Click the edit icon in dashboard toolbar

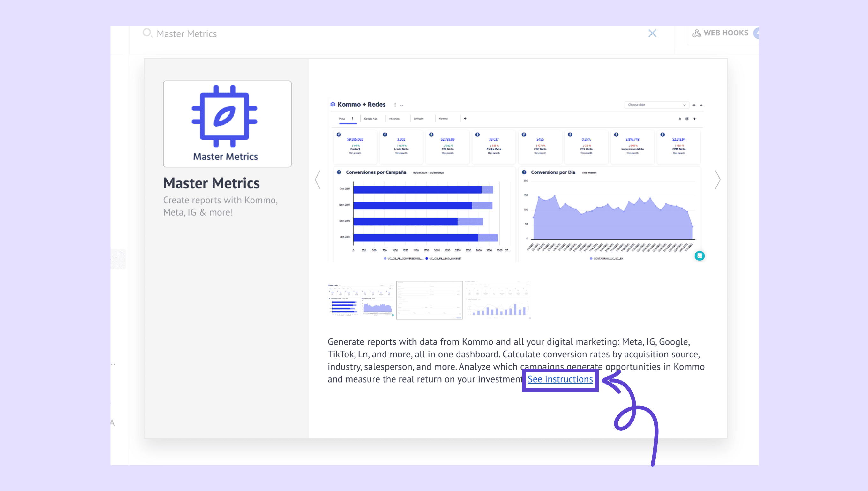(687, 119)
